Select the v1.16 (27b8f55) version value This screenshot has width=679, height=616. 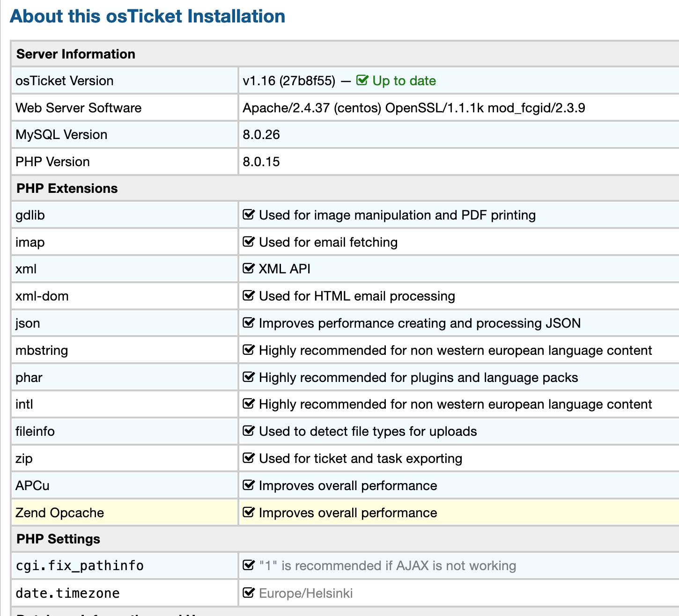coord(289,81)
